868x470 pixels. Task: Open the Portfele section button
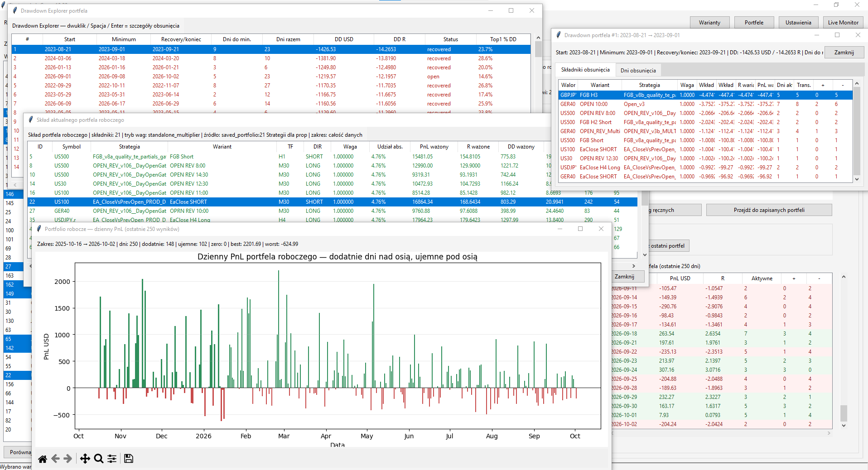pyautogui.click(x=754, y=23)
